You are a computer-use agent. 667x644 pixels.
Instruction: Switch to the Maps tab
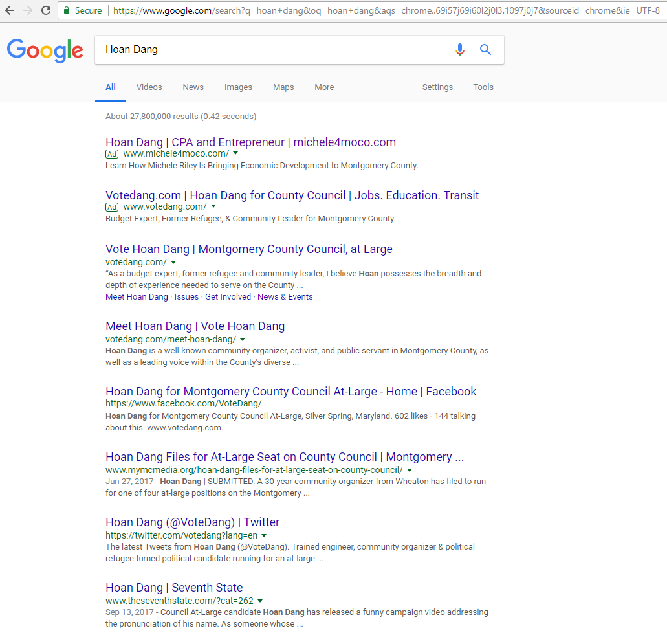[x=283, y=87]
